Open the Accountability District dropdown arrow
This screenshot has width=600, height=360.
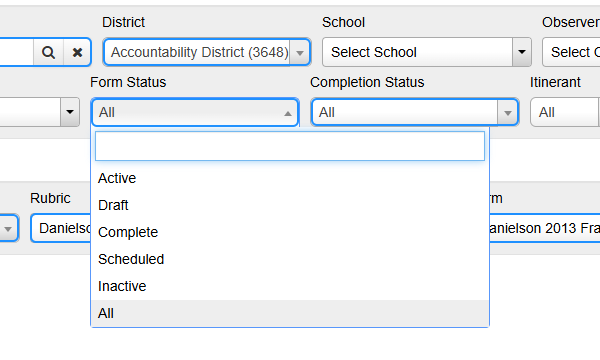click(x=300, y=52)
